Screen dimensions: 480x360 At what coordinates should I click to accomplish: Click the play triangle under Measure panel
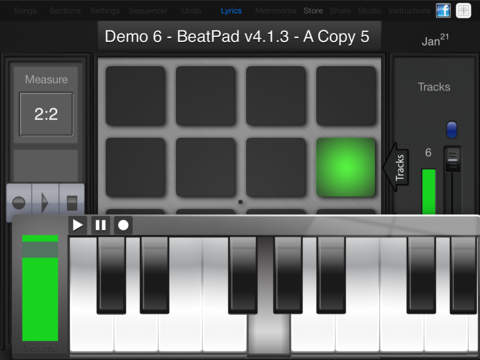click(45, 203)
